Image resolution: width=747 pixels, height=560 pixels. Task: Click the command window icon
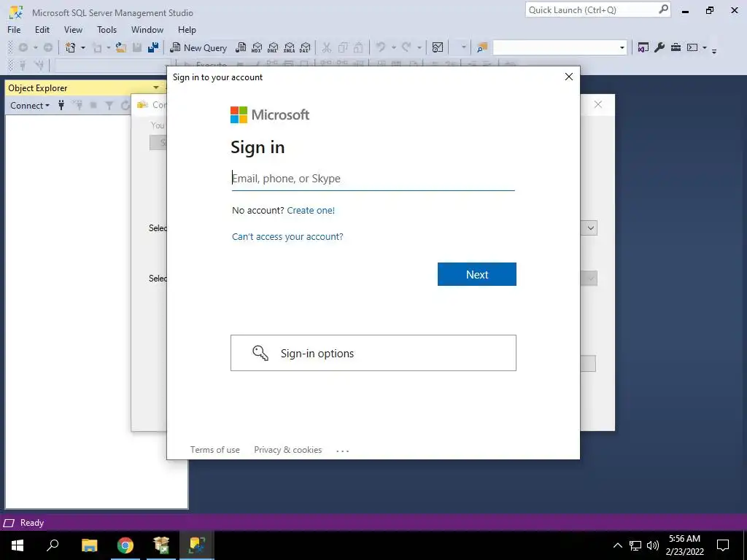click(692, 47)
